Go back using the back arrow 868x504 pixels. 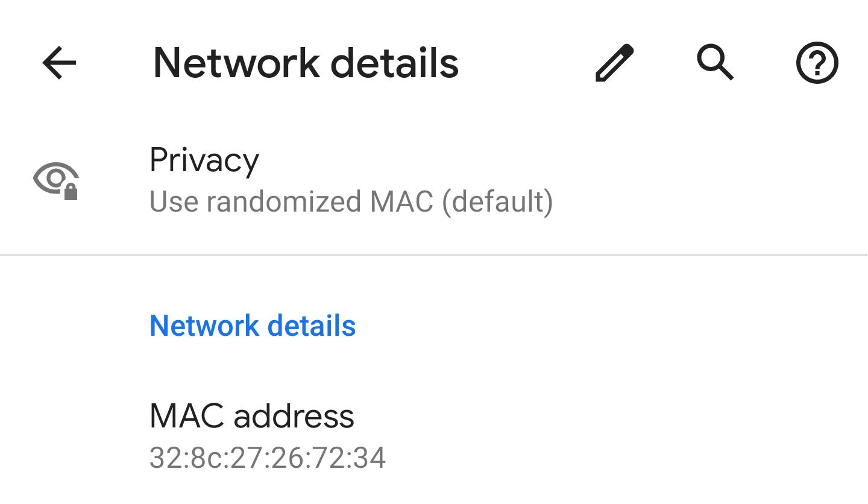pyautogui.click(x=59, y=62)
